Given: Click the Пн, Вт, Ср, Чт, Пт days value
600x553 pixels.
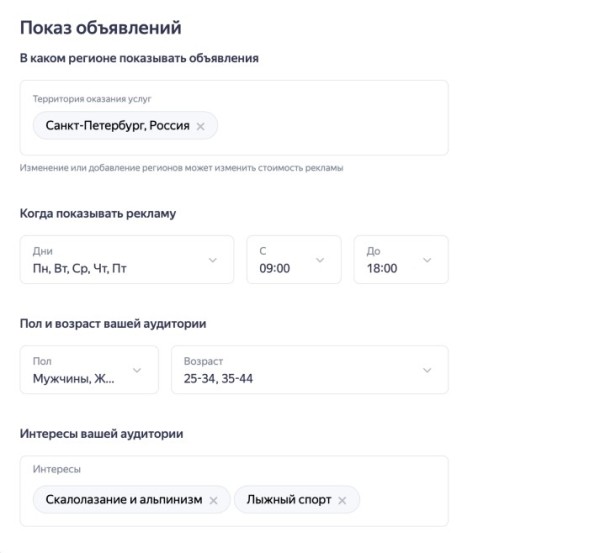Looking at the screenshot, I should coord(80,268).
